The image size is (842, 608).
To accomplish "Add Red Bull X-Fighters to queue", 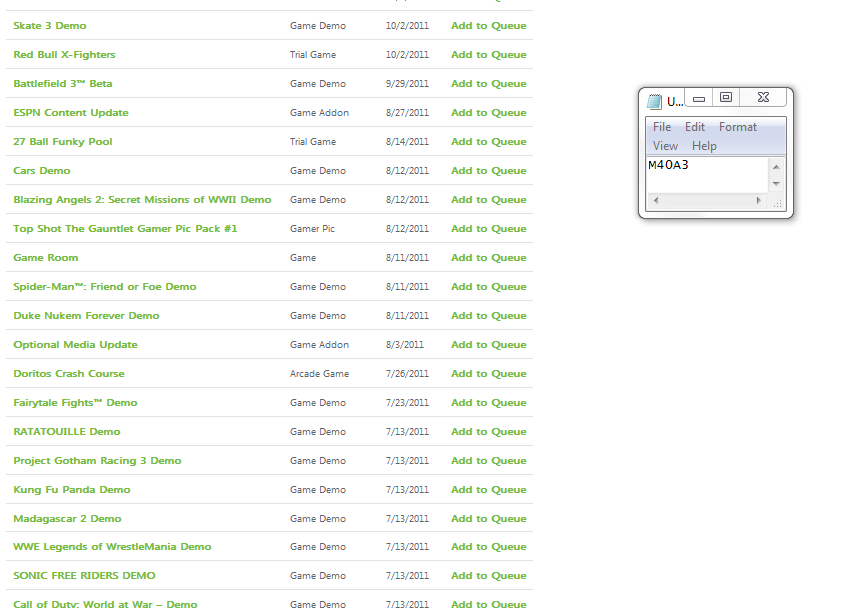I will (x=489, y=55).
